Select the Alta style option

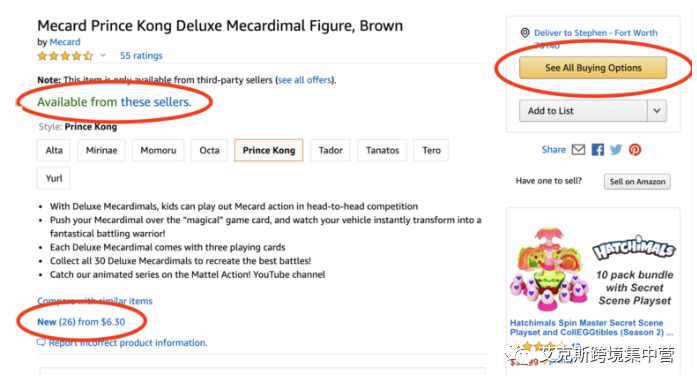[54, 150]
